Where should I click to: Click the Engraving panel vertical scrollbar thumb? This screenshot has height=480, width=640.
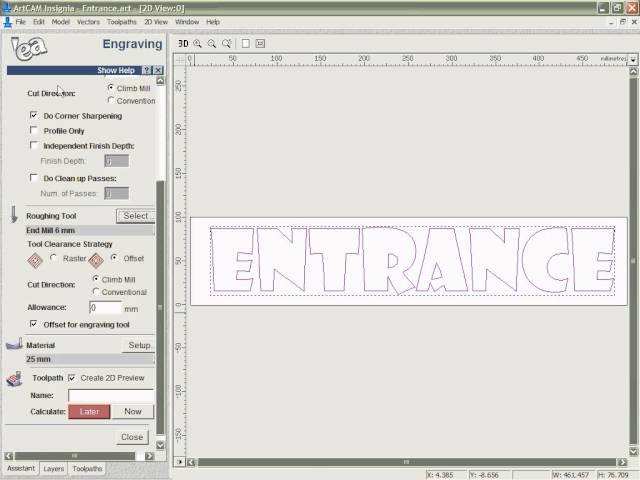coord(160,307)
